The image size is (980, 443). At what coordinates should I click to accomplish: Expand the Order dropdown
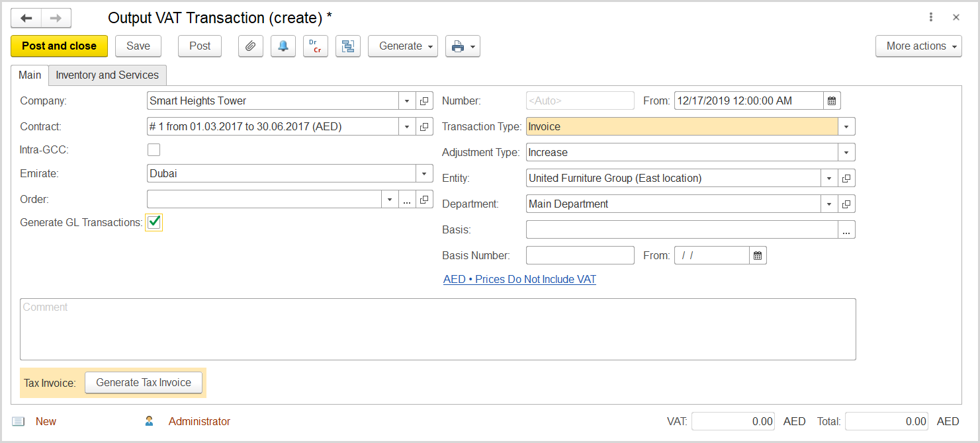point(390,200)
